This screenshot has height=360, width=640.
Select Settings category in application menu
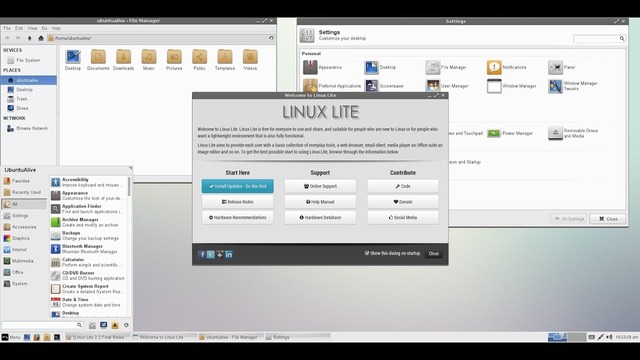(24, 216)
